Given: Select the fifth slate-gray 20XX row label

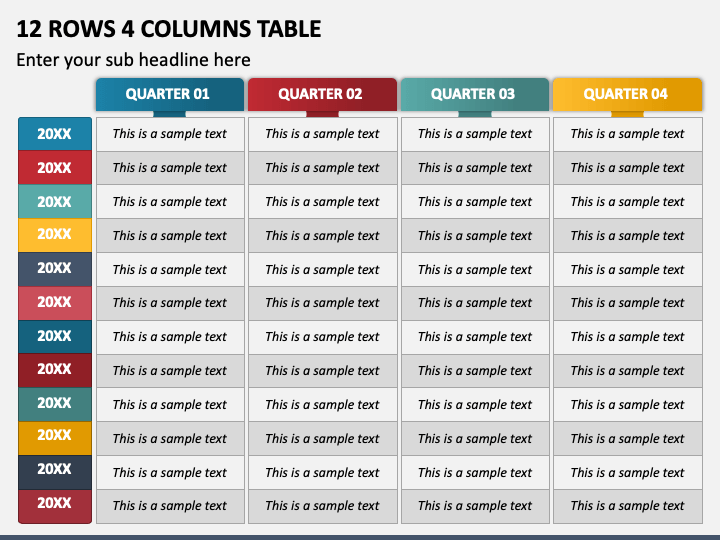Looking at the screenshot, I should coord(55,269).
